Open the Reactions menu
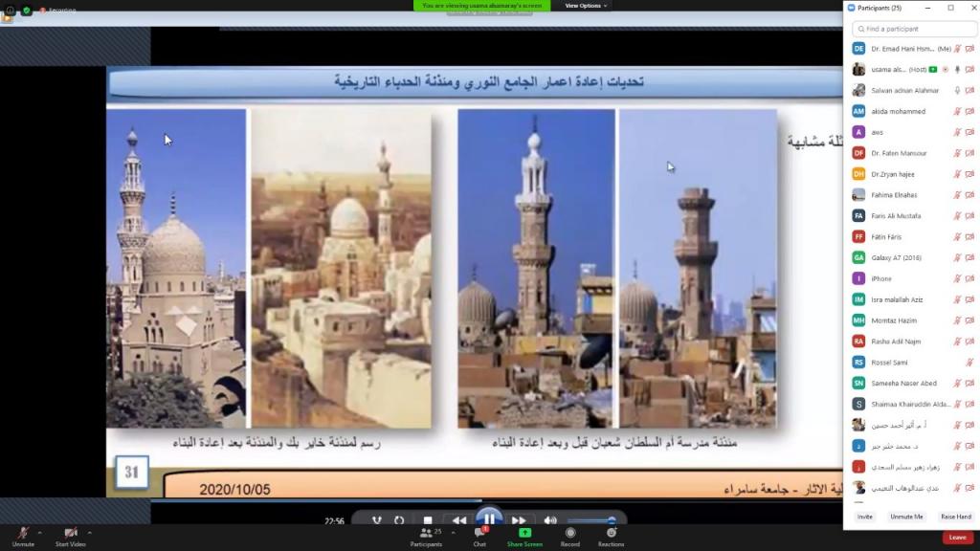The image size is (980, 551). [611, 533]
